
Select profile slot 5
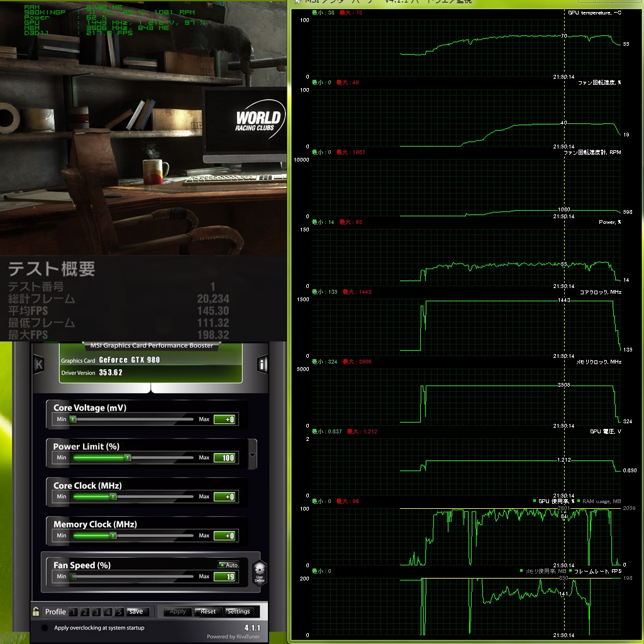point(119,612)
